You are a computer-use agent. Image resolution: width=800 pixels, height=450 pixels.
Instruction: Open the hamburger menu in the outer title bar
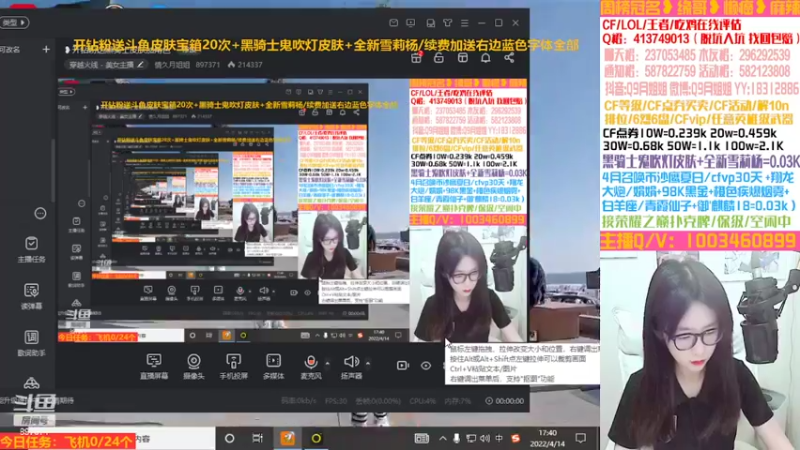point(464,23)
